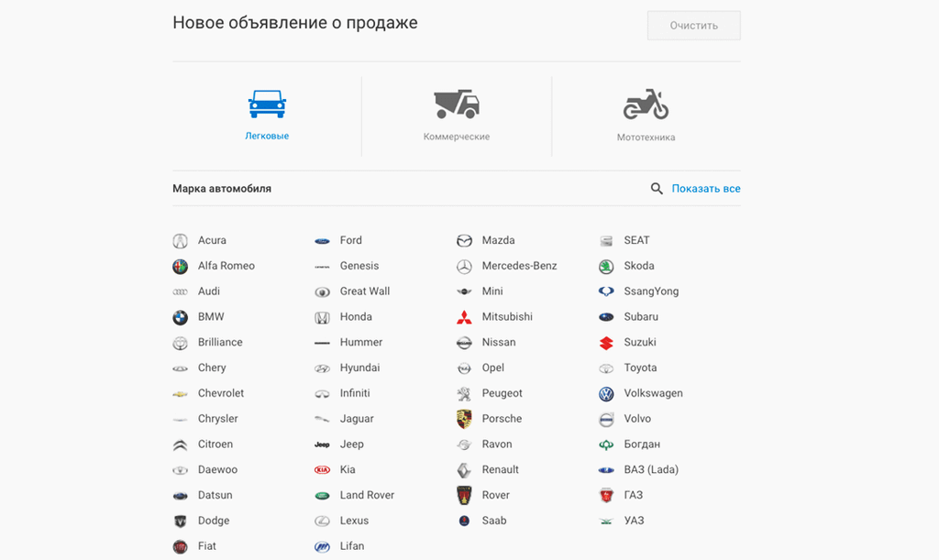Select the Ravon brand
This screenshot has height=560, width=939.
pos(497,444)
